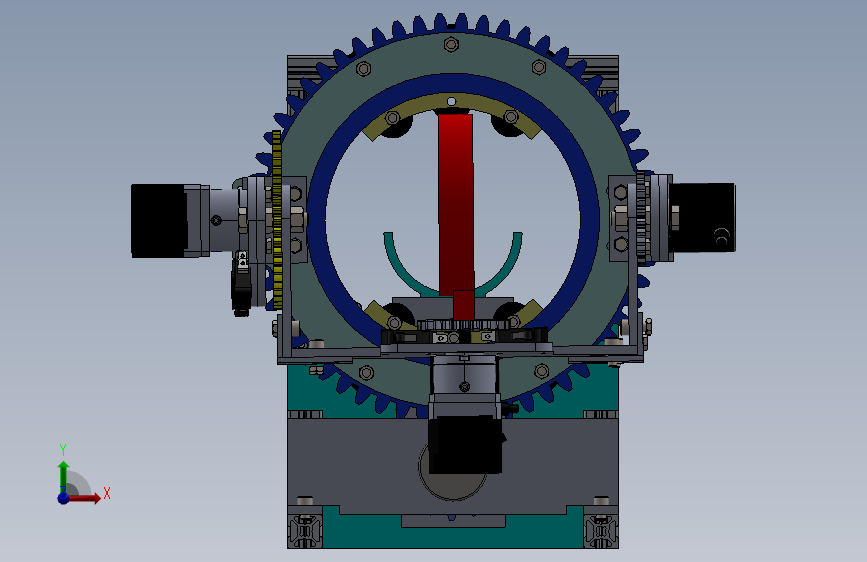
Task: Select the black motor with the CE mark
Action: [702, 217]
